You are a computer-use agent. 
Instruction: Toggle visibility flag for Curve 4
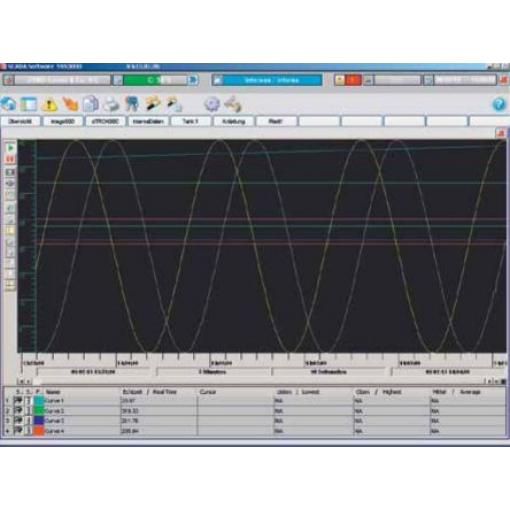pos(18,431)
